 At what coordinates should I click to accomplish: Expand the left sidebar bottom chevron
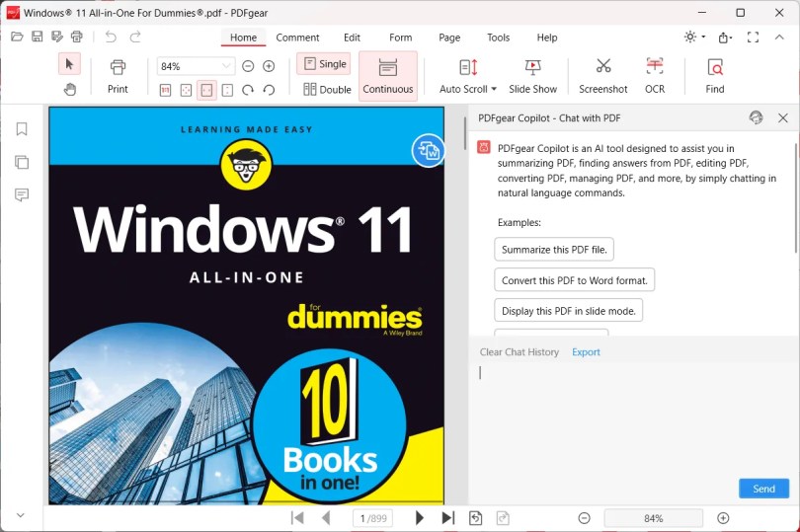click(21, 515)
